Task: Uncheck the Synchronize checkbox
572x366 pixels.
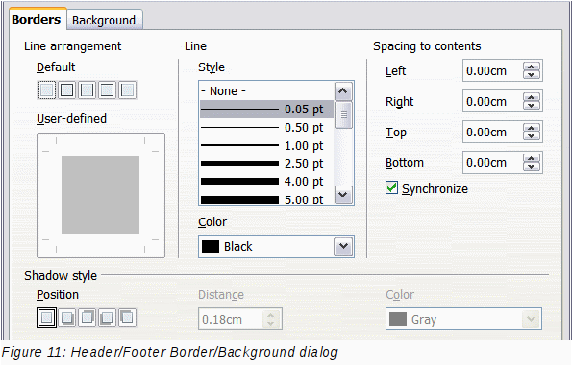Action: pyautogui.click(x=391, y=188)
